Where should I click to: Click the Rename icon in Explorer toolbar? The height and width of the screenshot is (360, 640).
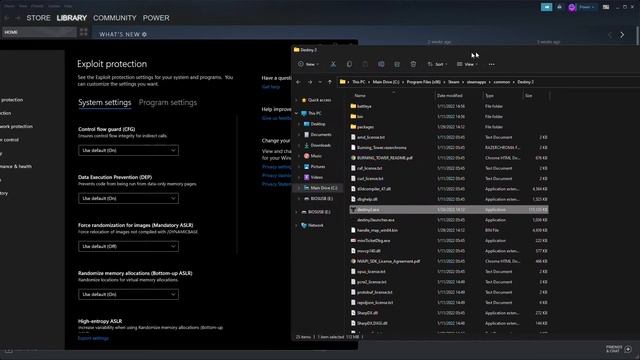coord(381,64)
